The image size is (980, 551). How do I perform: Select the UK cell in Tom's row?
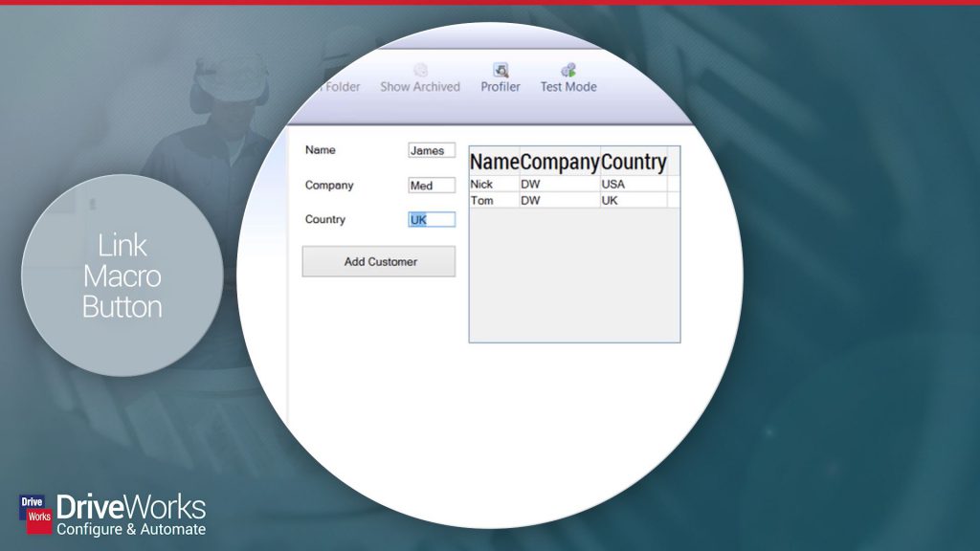[x=634, y=201]
